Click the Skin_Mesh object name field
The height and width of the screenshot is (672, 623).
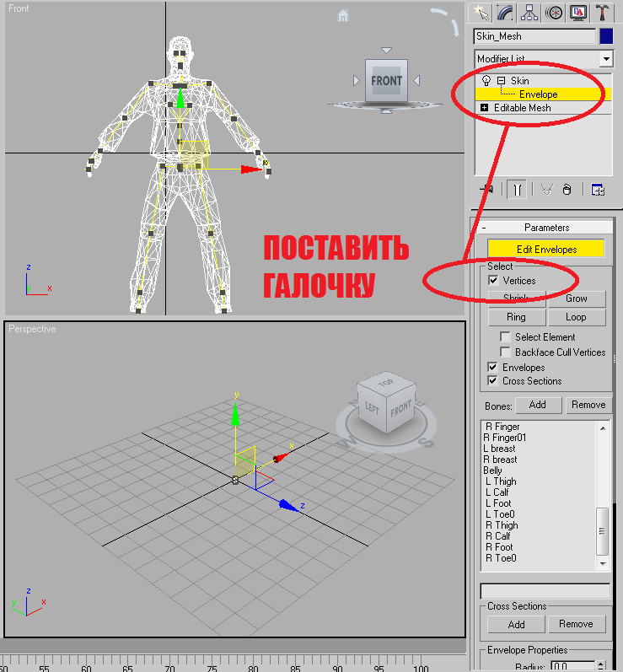coord(534,36)
